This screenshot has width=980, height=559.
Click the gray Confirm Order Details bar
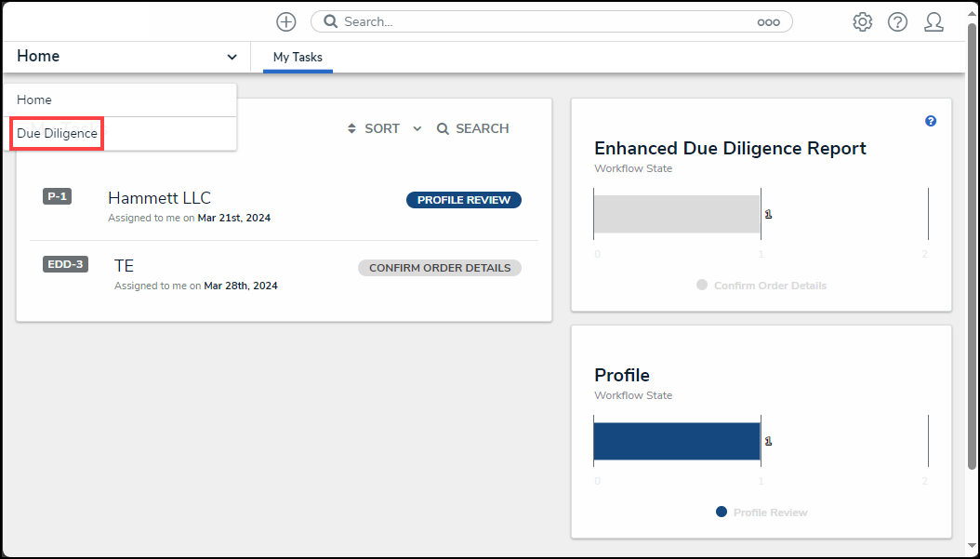coord(677,214)
